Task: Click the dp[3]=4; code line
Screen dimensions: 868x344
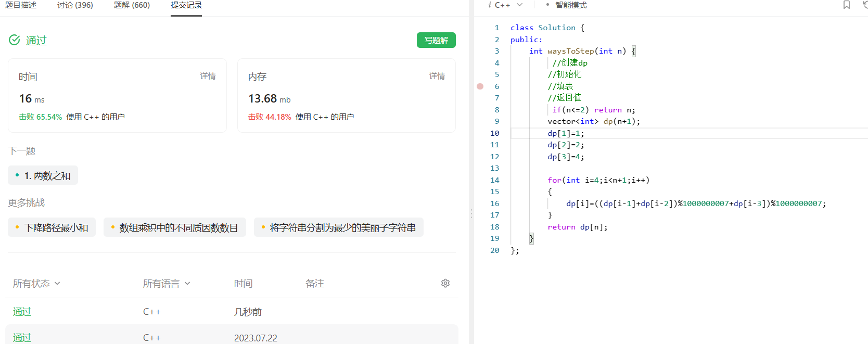Action: coord(566,157)
